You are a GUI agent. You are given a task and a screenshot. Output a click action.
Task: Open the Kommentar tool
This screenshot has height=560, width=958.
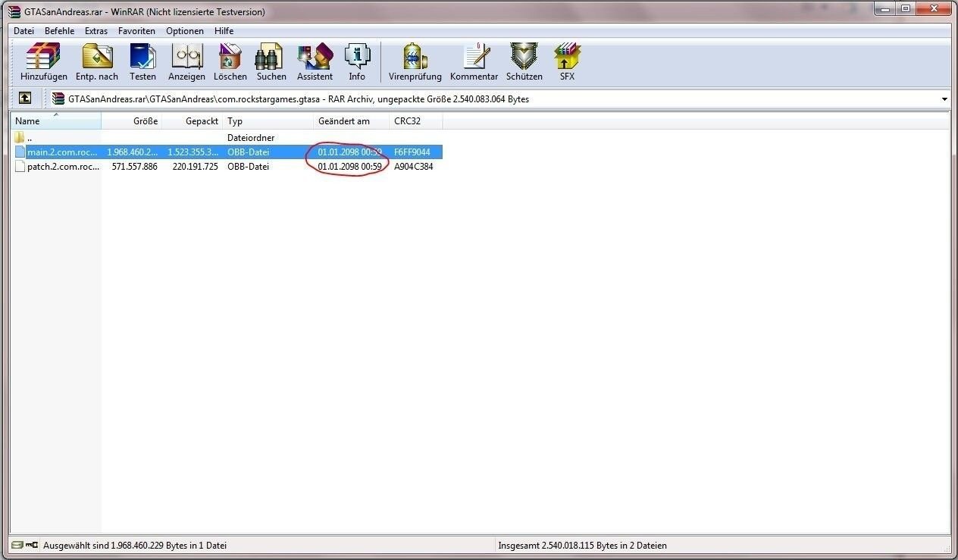click(x=474, y=62)
